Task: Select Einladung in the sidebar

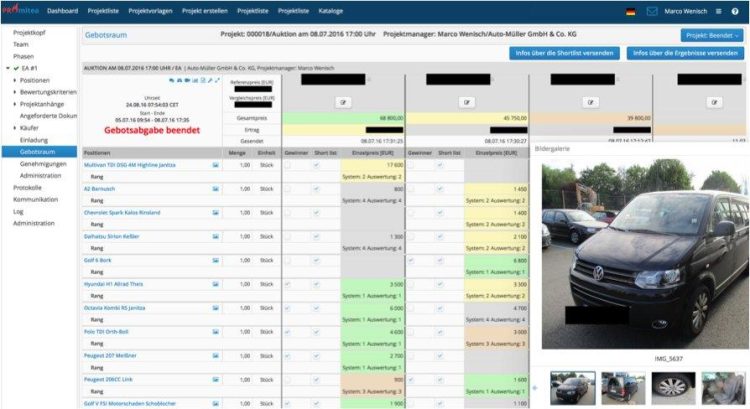Action: [x=33, y=140]
